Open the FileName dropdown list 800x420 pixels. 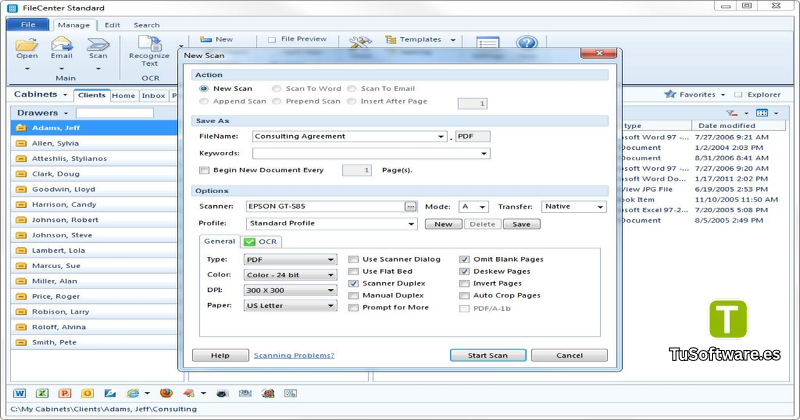[441, 137]
